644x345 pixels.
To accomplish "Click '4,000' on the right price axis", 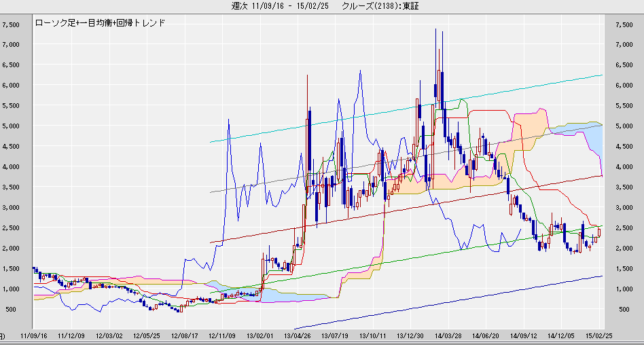I will click(624, 167).
